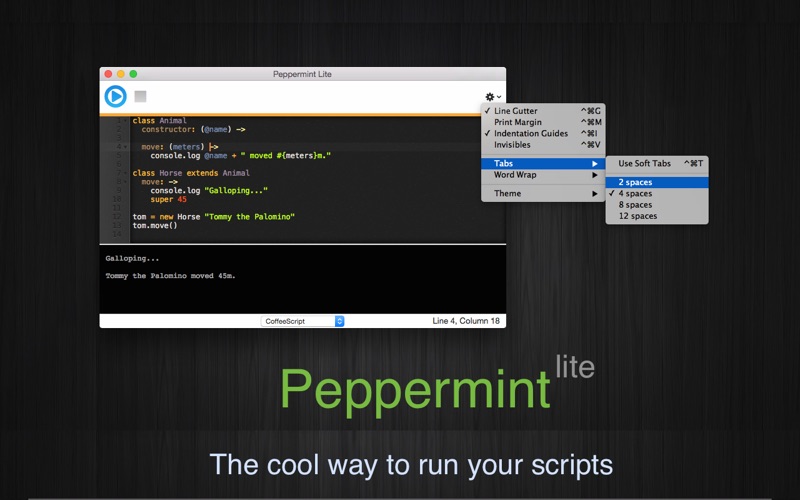800x500 pixels.
Task: Click the console.log @name code line
Action: coord(240,156)
